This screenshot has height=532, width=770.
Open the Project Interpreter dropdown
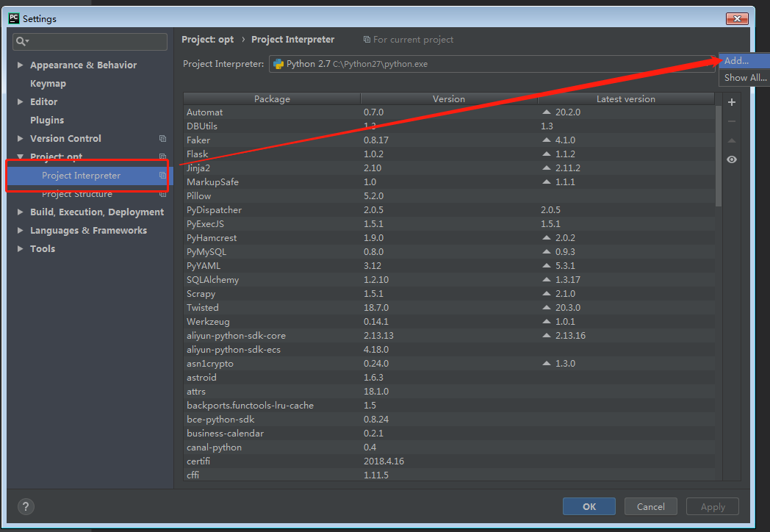point(492,64)
